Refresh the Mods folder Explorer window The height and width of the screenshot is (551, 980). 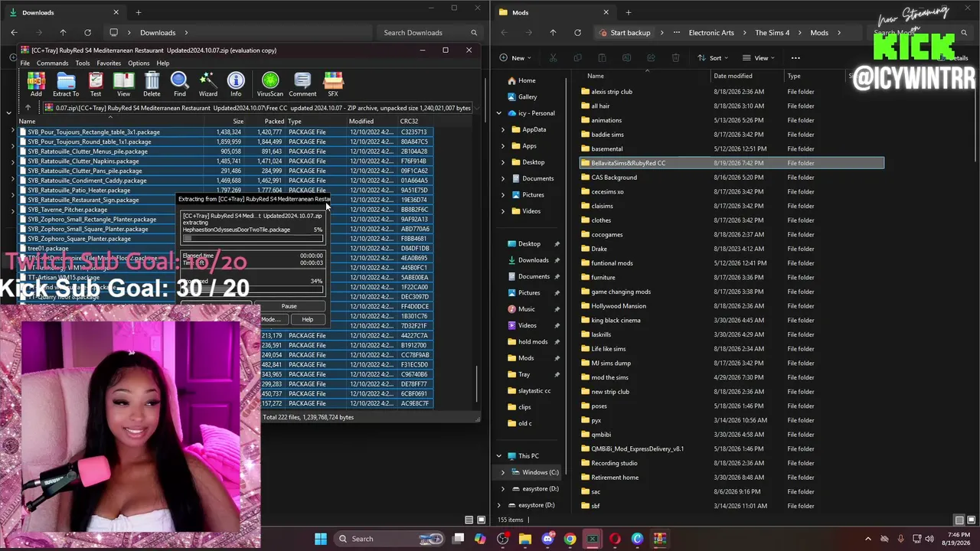pyautogui.click(x=577, y=33)
